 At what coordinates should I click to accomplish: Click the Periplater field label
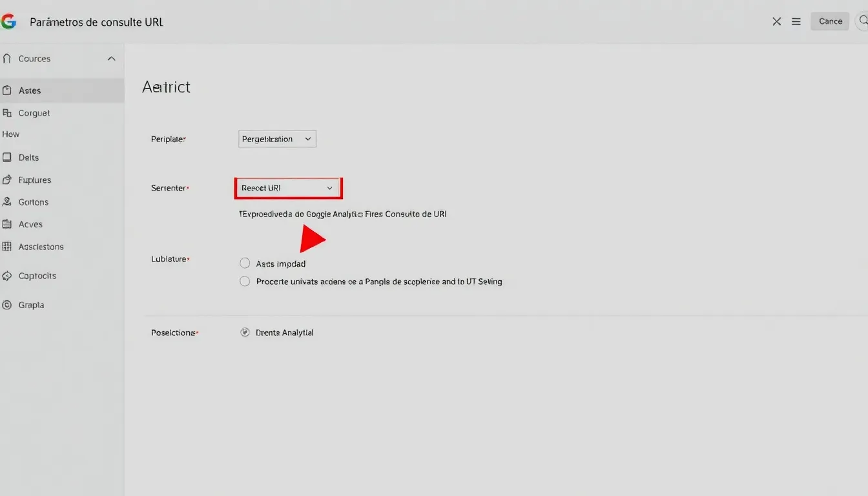click(169, 139)
